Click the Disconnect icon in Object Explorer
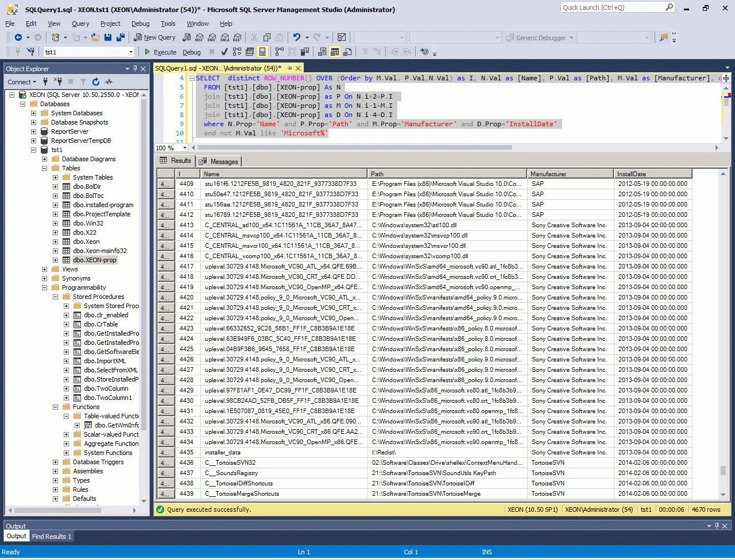Viewport: 735px width, 560px height. pyautogui.click(x=57, y=81)
